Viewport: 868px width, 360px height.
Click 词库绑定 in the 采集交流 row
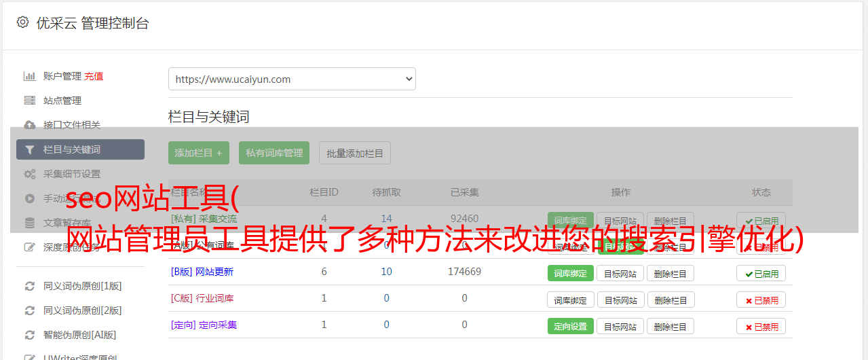571,221
